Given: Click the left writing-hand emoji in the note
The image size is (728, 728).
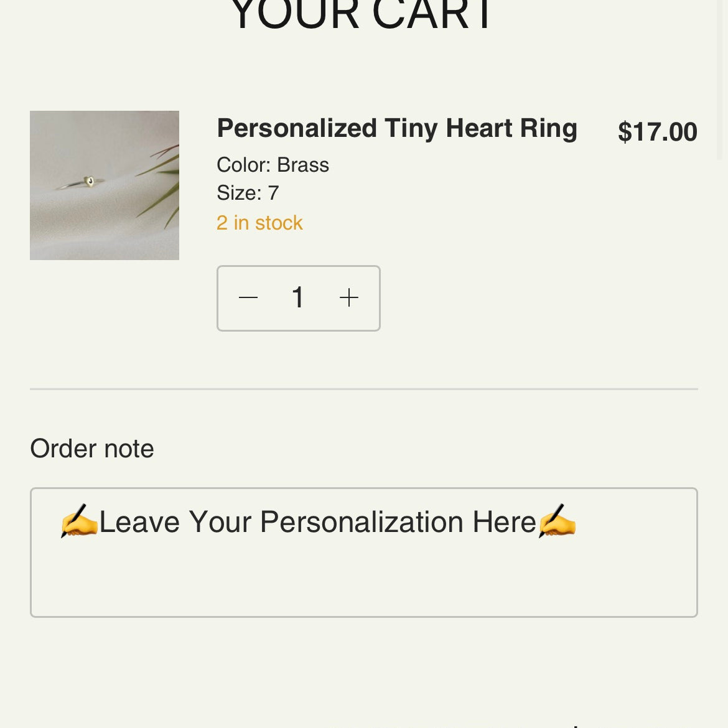Looking at the screenshot, I should coord(79,521).
